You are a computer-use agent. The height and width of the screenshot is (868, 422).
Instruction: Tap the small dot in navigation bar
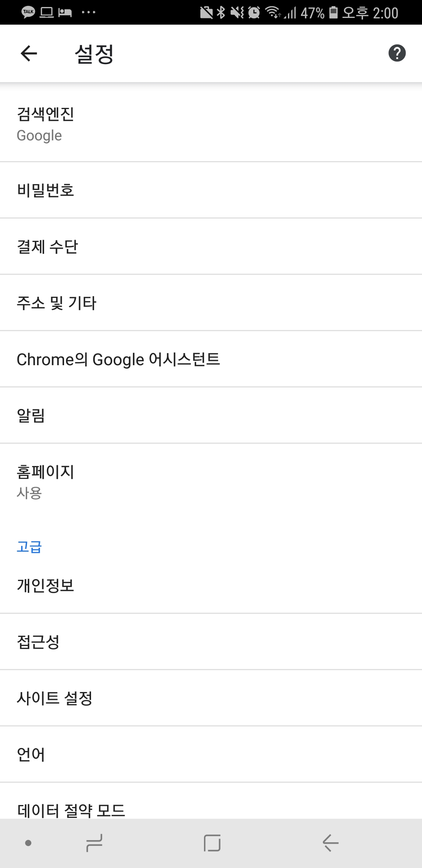tap(28, 843)
